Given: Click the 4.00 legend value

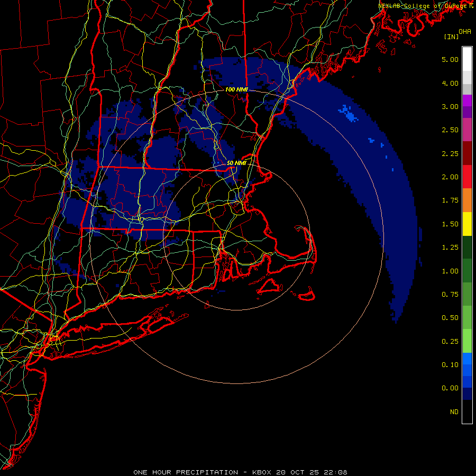Looking at the screenshot, I should point(450,83).
